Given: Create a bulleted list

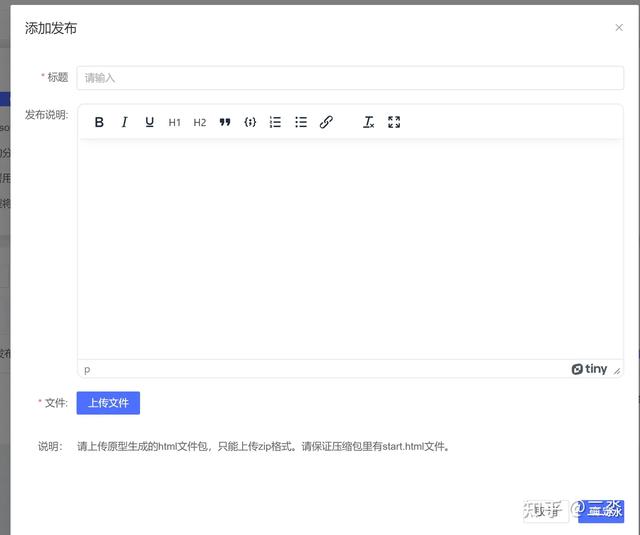Looking at the screenshot, I should pyautogui.click(x=301, y=122).
